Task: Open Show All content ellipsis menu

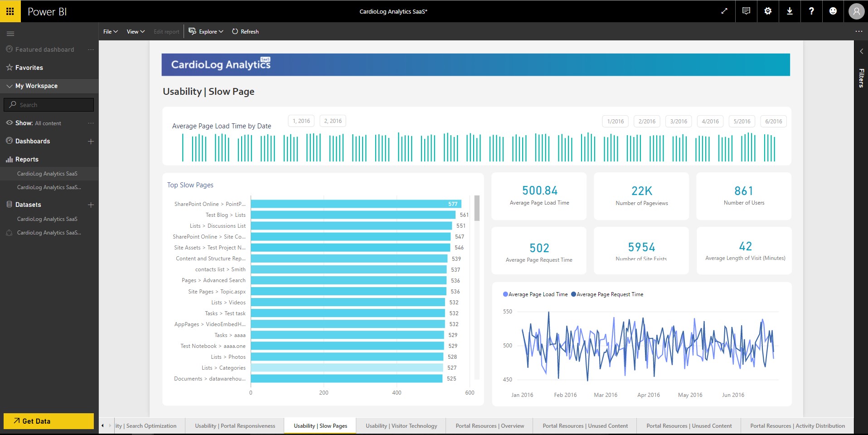Action: point(91,123)
